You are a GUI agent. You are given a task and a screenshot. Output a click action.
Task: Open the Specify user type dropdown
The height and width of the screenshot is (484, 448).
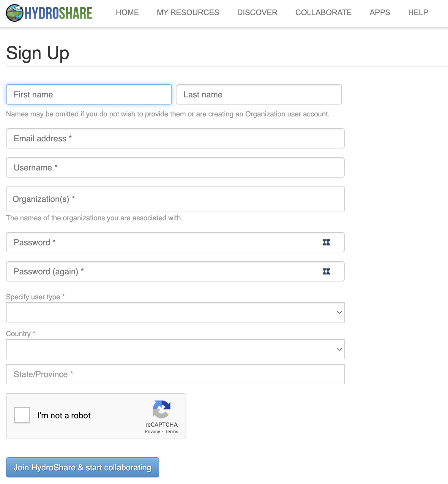175,312
